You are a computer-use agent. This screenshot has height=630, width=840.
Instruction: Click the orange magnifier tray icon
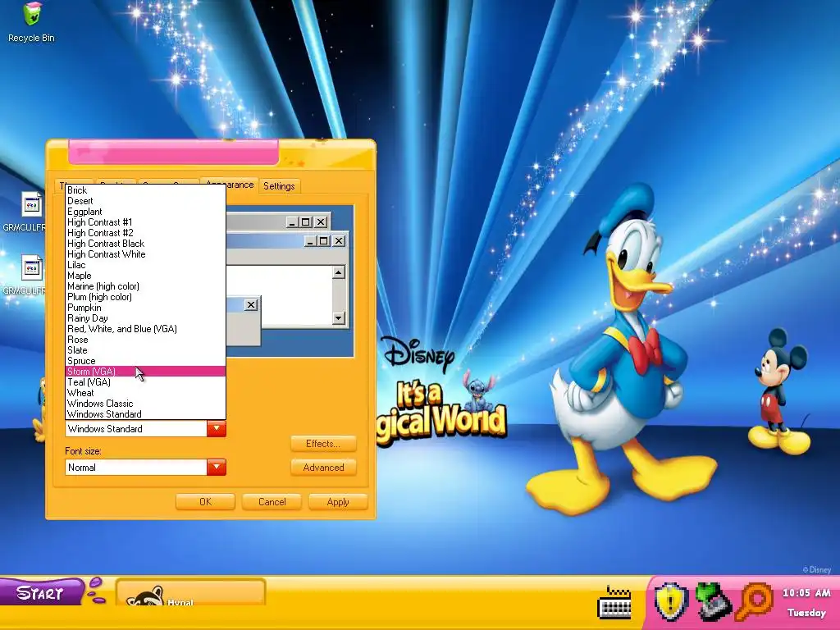click(755, 601)
